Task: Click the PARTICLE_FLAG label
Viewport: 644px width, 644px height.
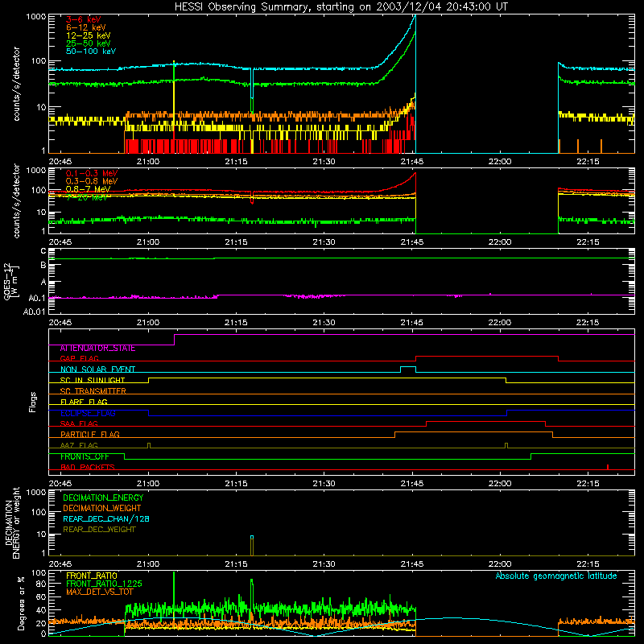Action: click(x=90, y=434)
